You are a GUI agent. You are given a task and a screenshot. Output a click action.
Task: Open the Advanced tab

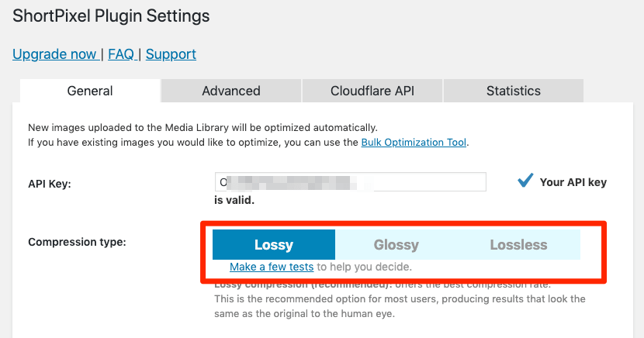tap(230, 91)
